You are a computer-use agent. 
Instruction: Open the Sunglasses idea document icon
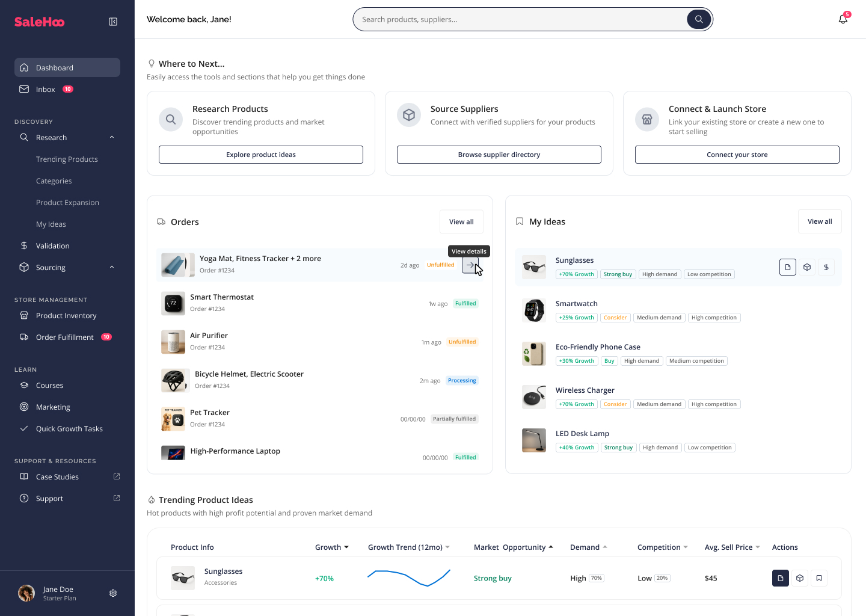[x=788, y=267]
